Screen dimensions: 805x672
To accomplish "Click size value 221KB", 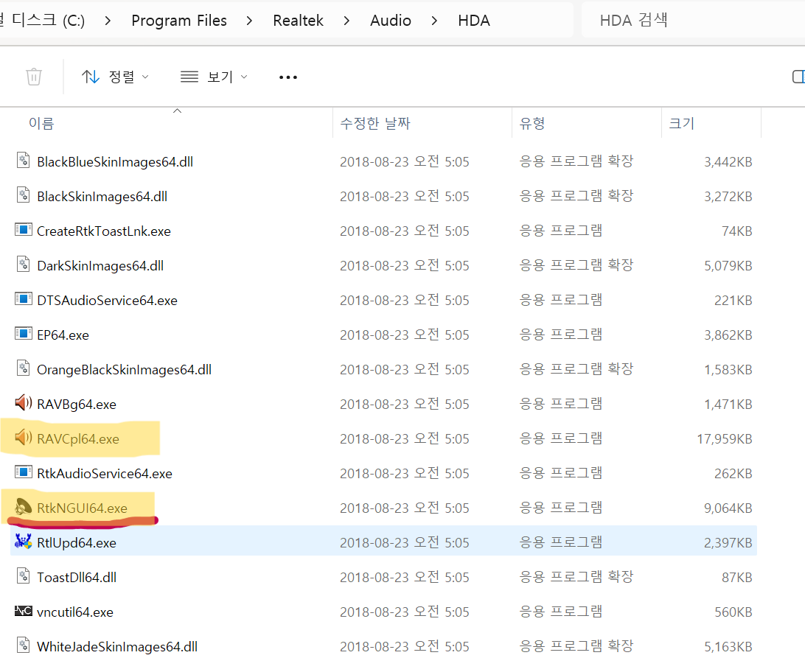I will (x=733, y=301).
